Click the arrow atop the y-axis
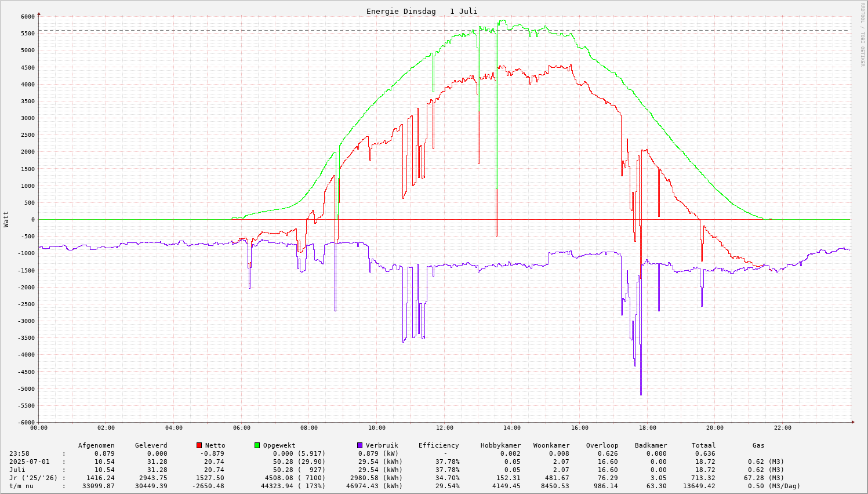This screenshot has height=494, width=868. click(39, 13)
